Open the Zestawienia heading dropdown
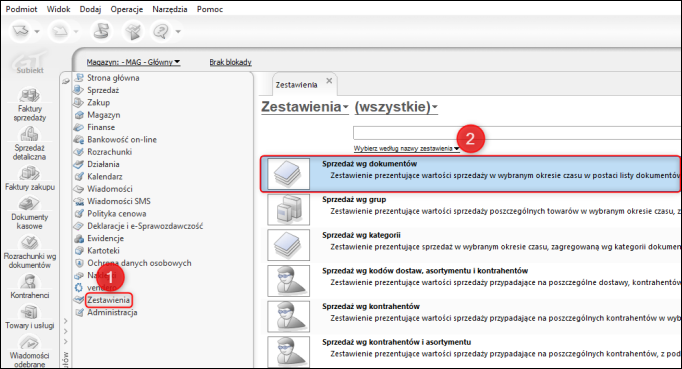 click(x=304, y=107)
